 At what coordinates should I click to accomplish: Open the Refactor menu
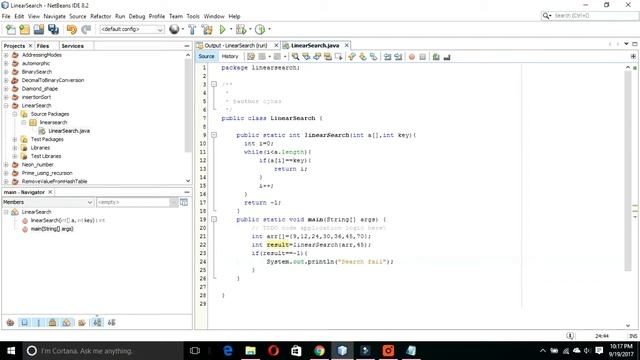point(100,16)
